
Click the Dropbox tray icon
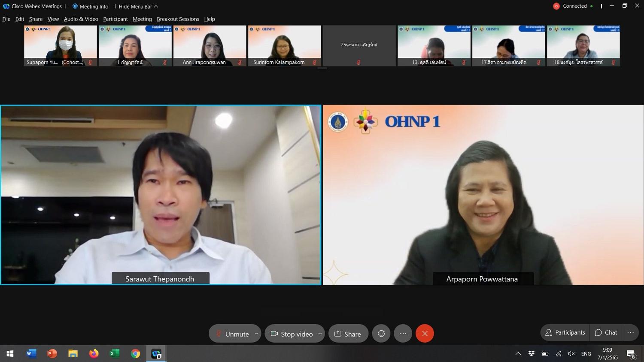click(532, 354)
